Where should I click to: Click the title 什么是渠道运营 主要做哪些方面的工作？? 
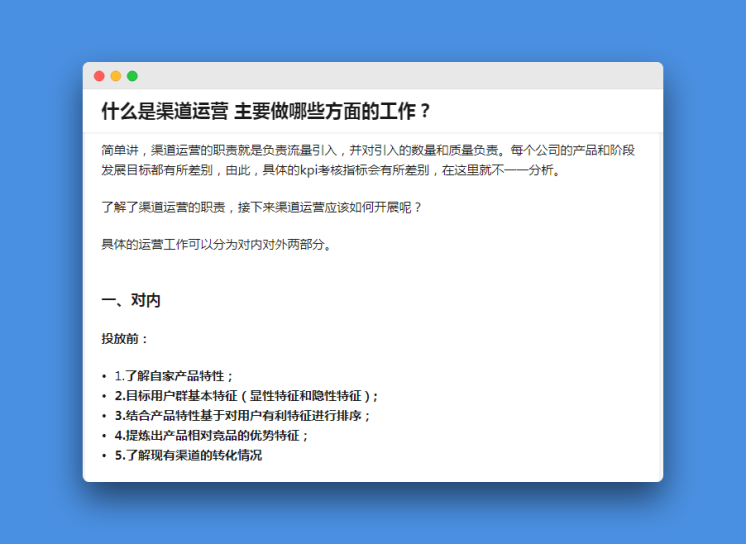click(x=266, y=111)
